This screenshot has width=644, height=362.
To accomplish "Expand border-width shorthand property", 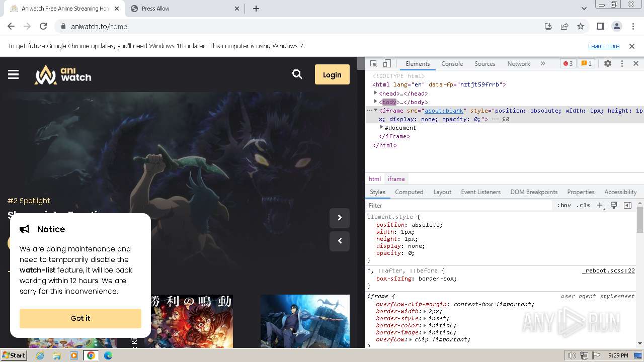I will click(x=425, y=311).
